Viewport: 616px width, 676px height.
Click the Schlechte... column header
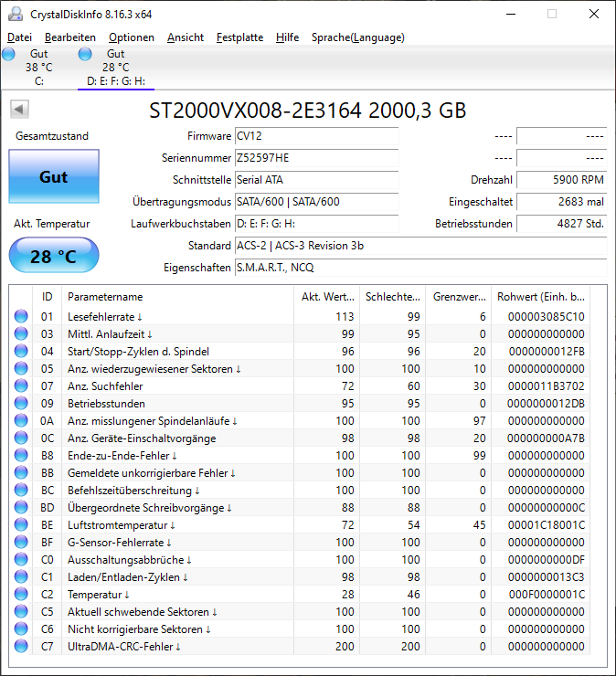pyautogui.click(x=393, y=297)
